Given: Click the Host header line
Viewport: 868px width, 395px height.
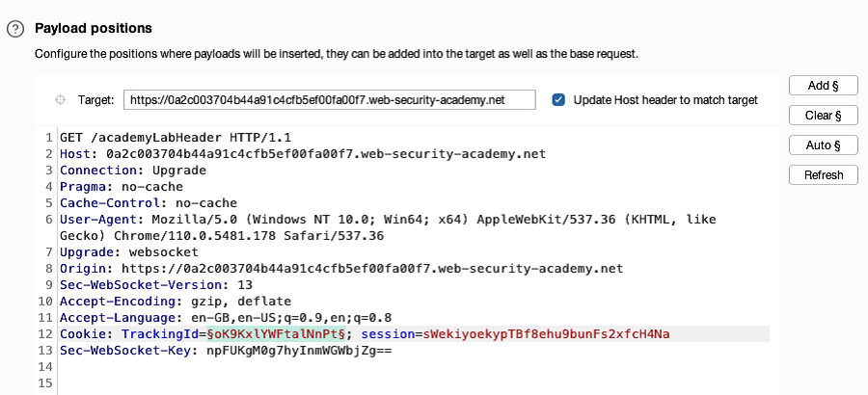Looking at the screenshot, I should pyautogui.click(x=303, y=154).
